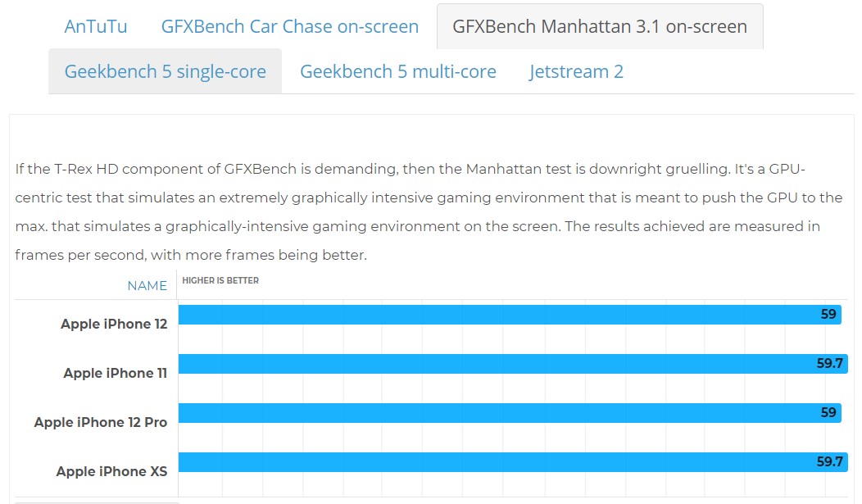
Task: Click the Apple iPhone XS label
Action: [x=111, y=471]
